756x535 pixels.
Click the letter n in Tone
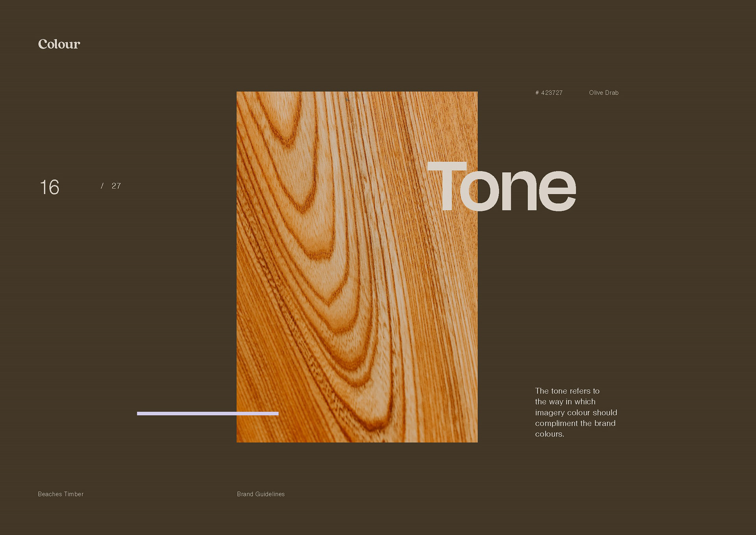(x=519, y=191)
